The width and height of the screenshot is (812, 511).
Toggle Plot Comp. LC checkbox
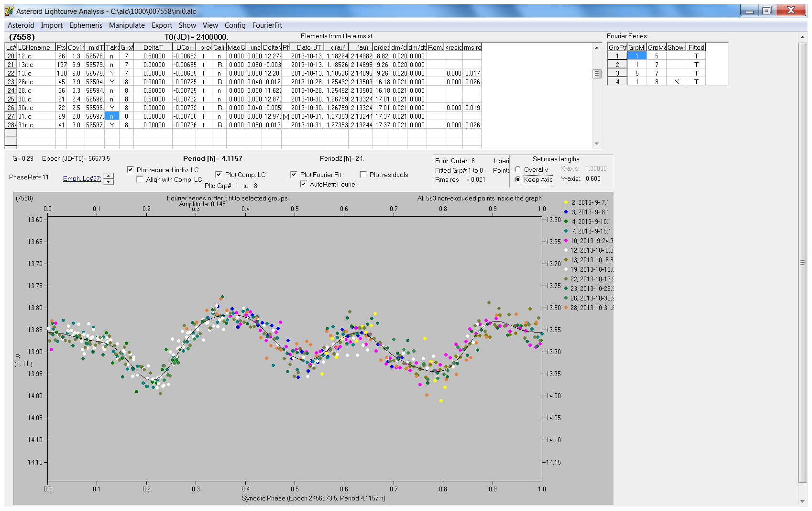coord(219,175)
